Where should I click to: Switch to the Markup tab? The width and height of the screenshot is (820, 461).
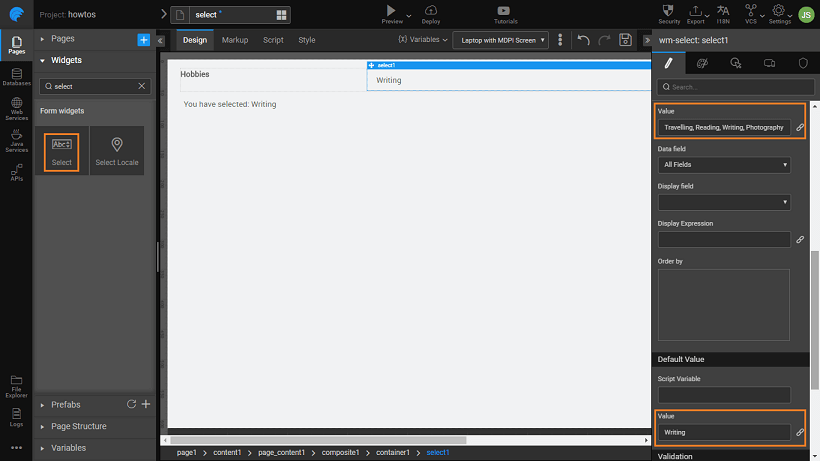[235, 40]
